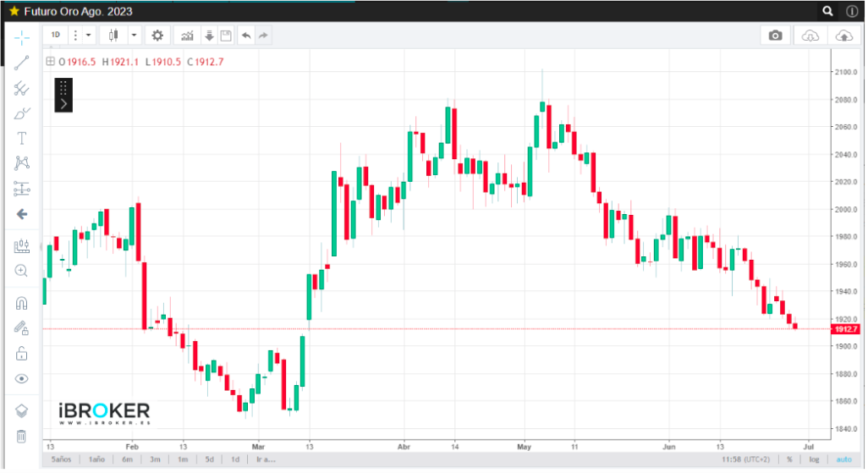Undo the last chart action

coord(246,36)
